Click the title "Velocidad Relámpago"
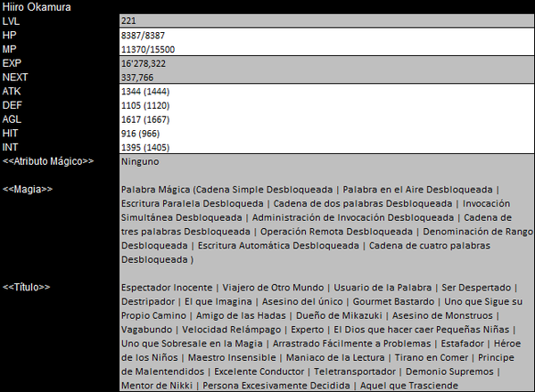The width and height of the screenshot is (535, 392). (231, 330)
